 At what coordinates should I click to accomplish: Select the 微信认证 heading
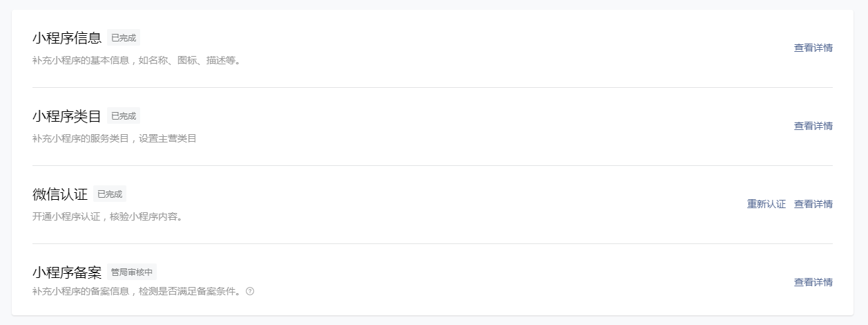pyautogui.click(x=60, y=194)
